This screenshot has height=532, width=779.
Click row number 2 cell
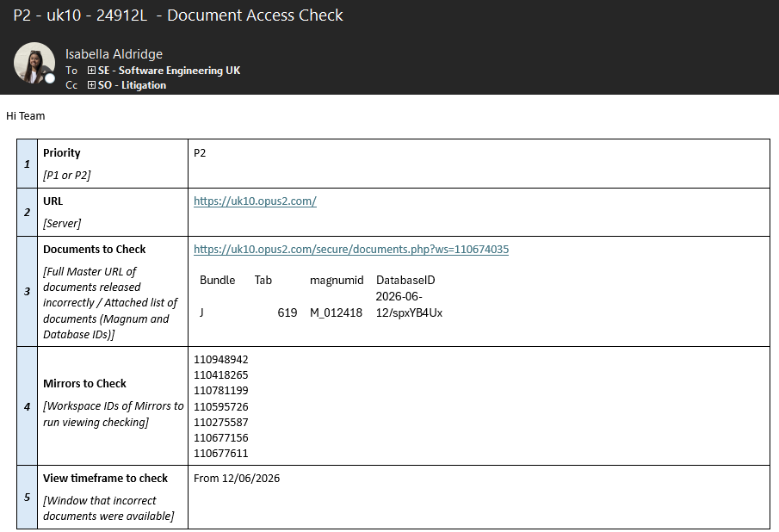(x=28, y=212)
